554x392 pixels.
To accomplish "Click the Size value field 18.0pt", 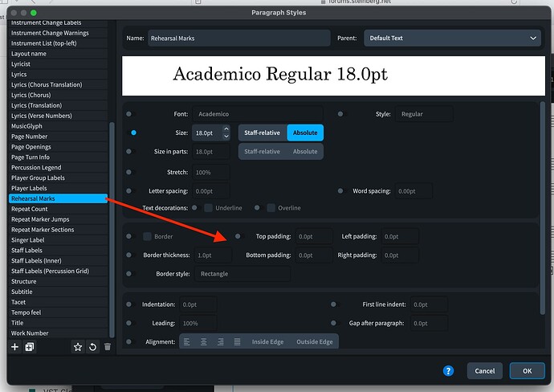I will point(208,133).
